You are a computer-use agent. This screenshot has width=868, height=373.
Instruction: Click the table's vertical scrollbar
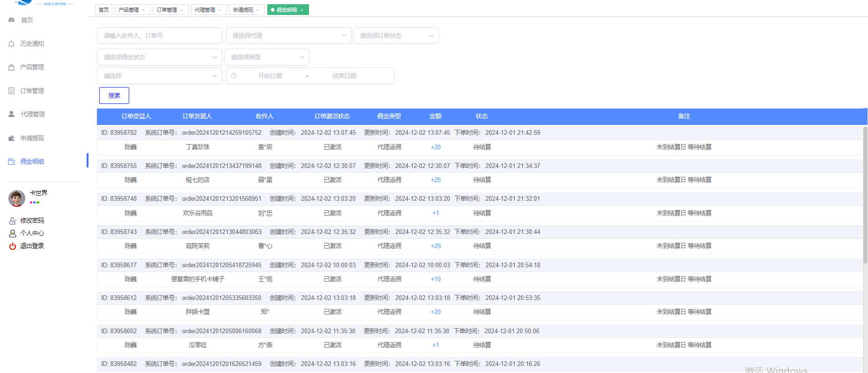(x=865, y=194)
